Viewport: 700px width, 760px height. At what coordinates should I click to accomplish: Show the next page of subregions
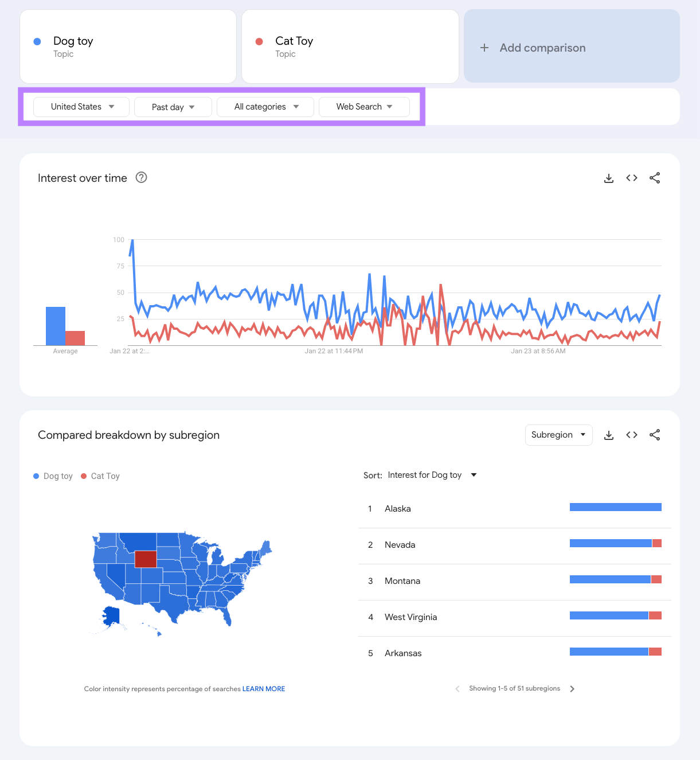pyautogui.click(x=572, y=688)
